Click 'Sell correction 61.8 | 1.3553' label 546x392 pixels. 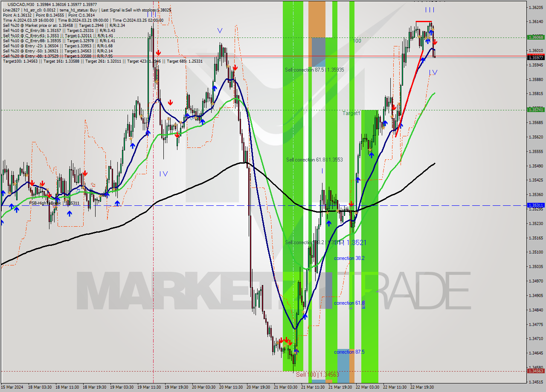pos(314,160)
